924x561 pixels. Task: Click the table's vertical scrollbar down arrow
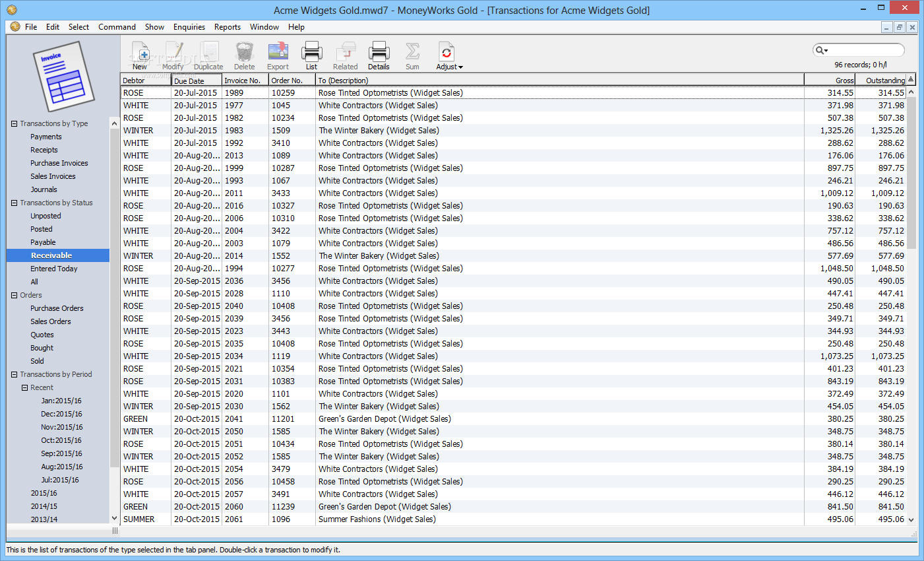click(x=911, y=520)
